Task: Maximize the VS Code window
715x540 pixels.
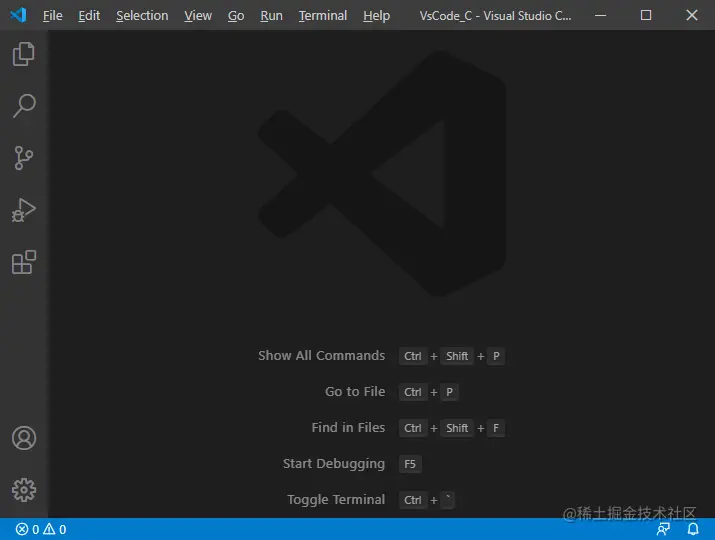Action: (646, 16)
